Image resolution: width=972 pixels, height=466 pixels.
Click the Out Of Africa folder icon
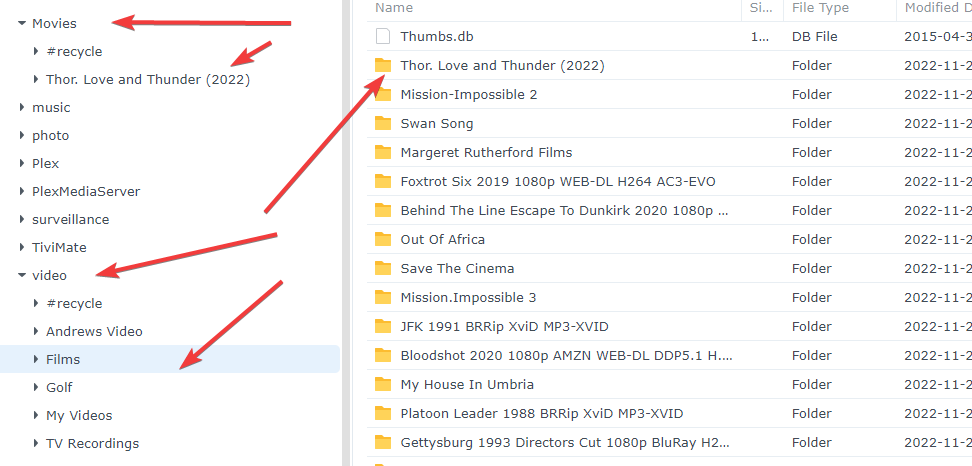click(383, 239)
